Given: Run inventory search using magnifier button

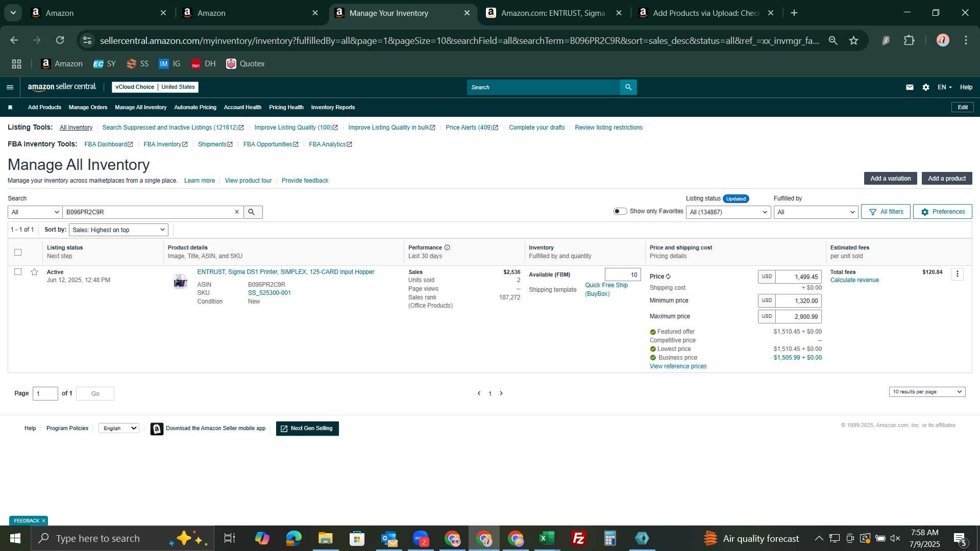Looking at the screenshot, I should [x=253, y=212].
